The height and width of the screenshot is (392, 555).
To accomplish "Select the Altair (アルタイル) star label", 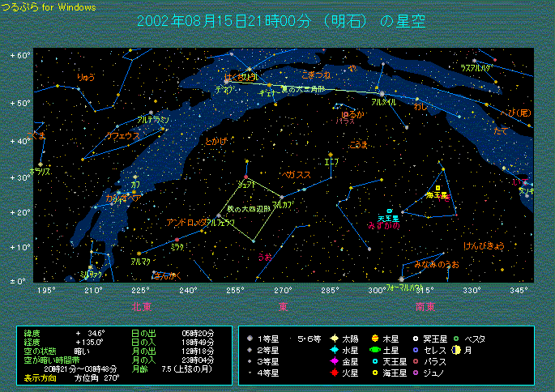I will point(383,103).
